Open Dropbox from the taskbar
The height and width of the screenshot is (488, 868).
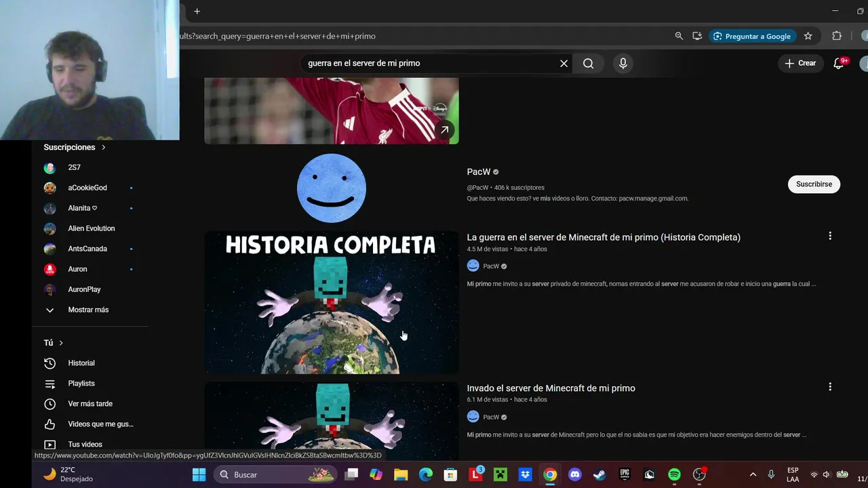click(x=525, y=475)
